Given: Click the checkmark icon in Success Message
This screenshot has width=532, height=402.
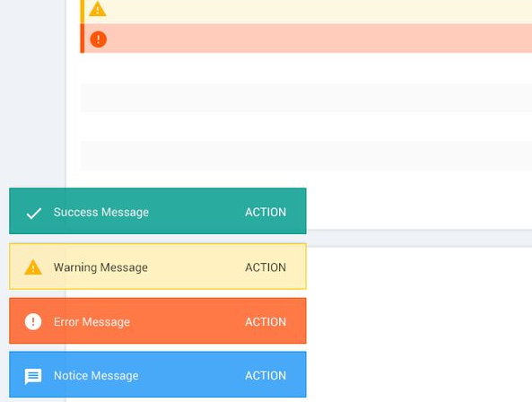Looking at the screenshot, I should [34, 213].
